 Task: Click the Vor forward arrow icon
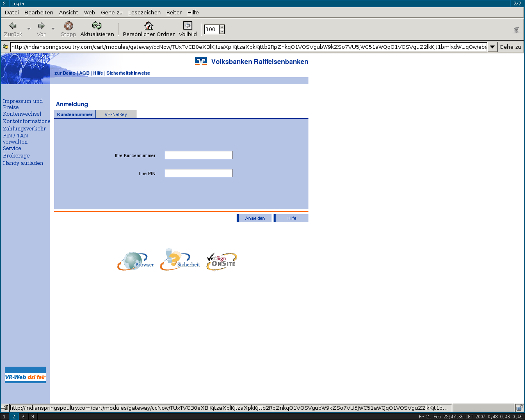41,25
